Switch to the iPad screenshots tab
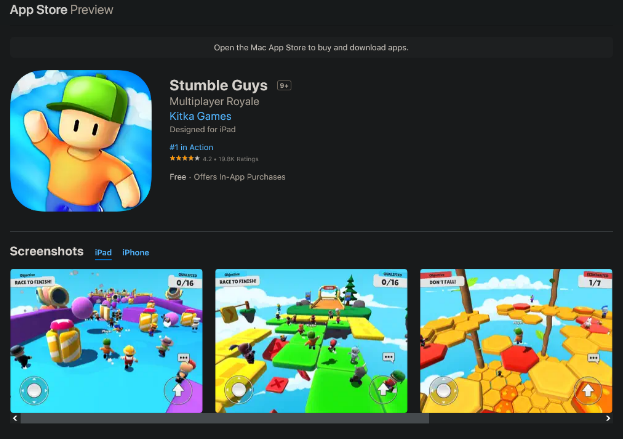623x439 pixels. (103, 252)
